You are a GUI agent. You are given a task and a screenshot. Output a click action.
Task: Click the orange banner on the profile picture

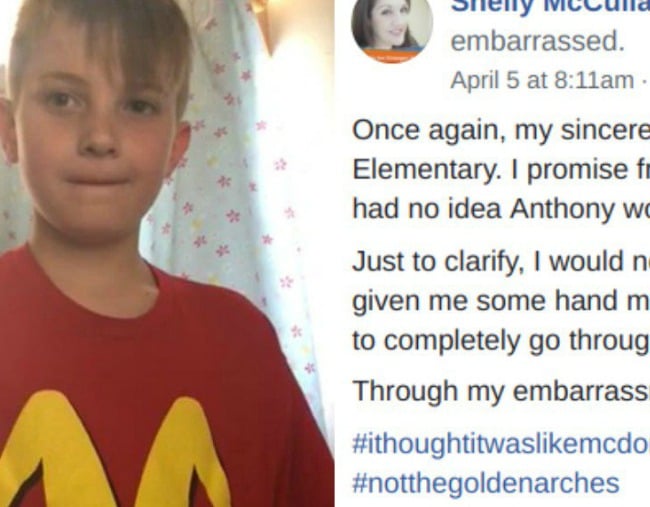390,56
